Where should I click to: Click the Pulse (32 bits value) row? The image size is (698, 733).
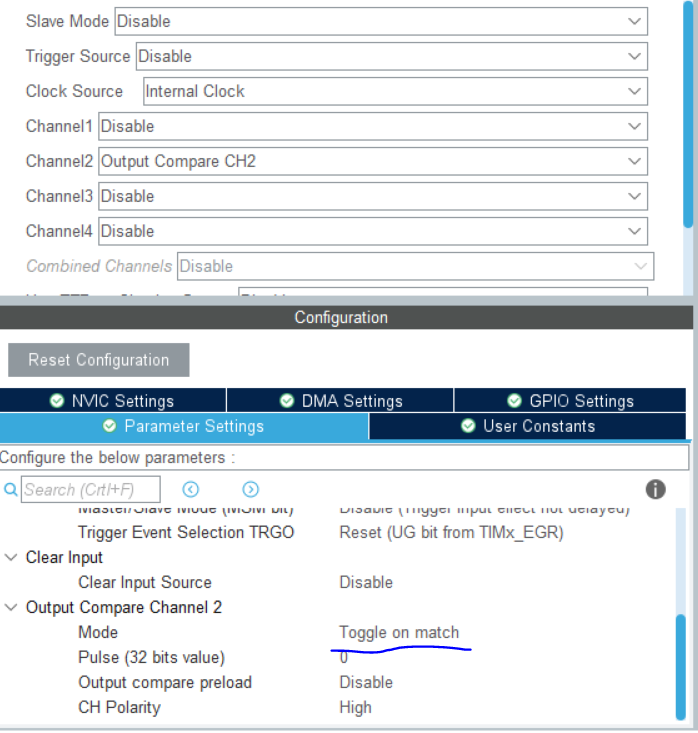pos(339,657)
